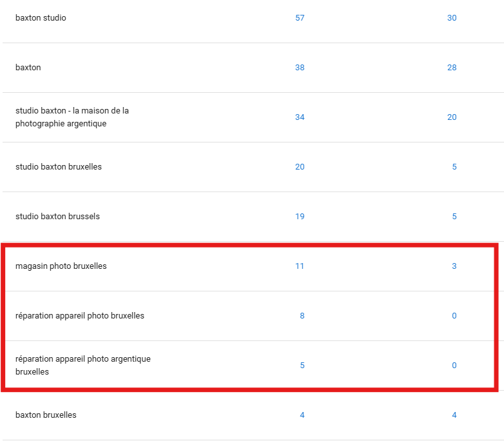Click value 28 in baxton row
Image resolution: width=504 pixels, height=441 pixels.
(x=452, y=68)
